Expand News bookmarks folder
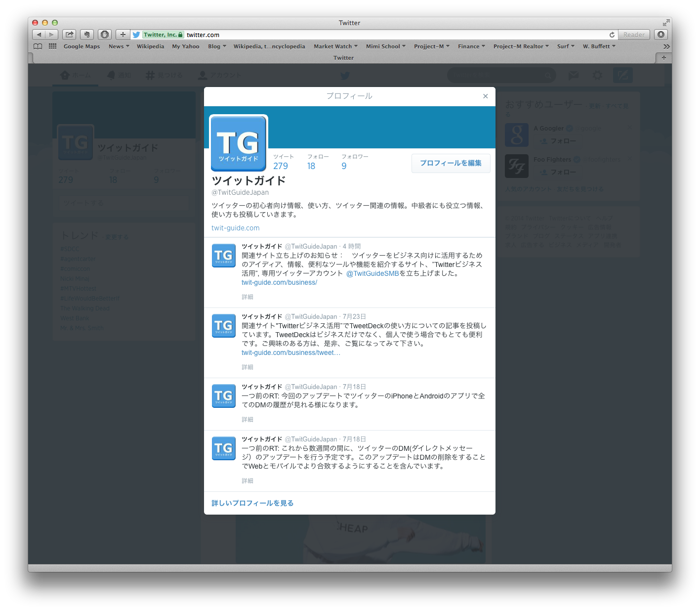Screen dimensions: 700x611 point(119,46)
